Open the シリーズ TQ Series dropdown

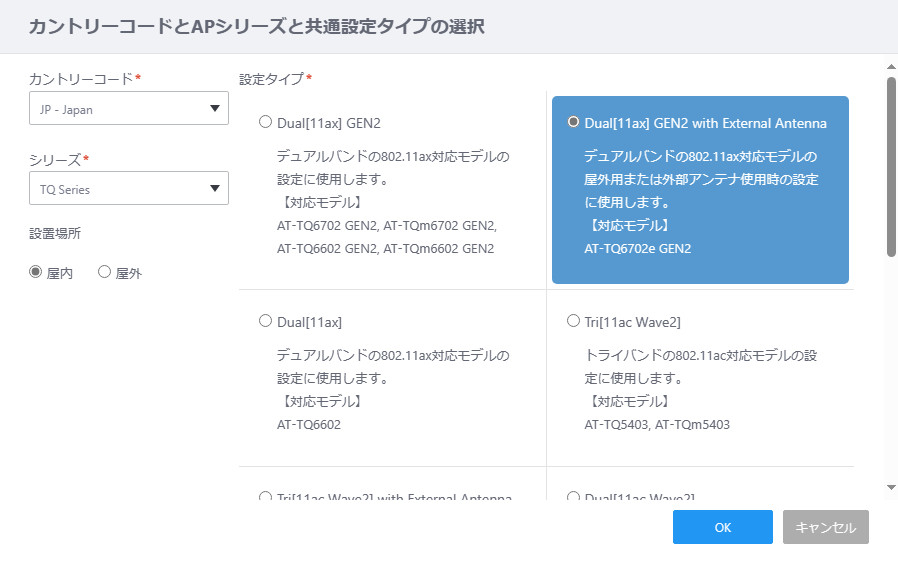129,188
